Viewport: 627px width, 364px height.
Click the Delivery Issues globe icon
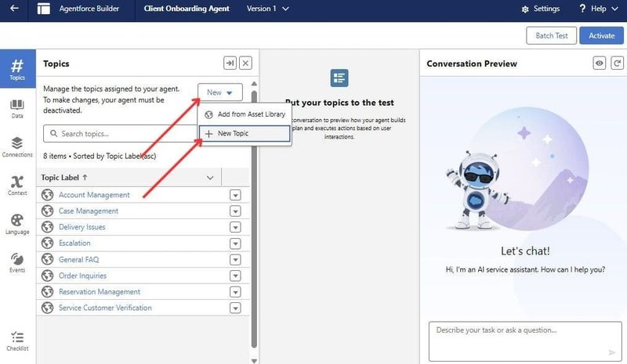[48, 227]
